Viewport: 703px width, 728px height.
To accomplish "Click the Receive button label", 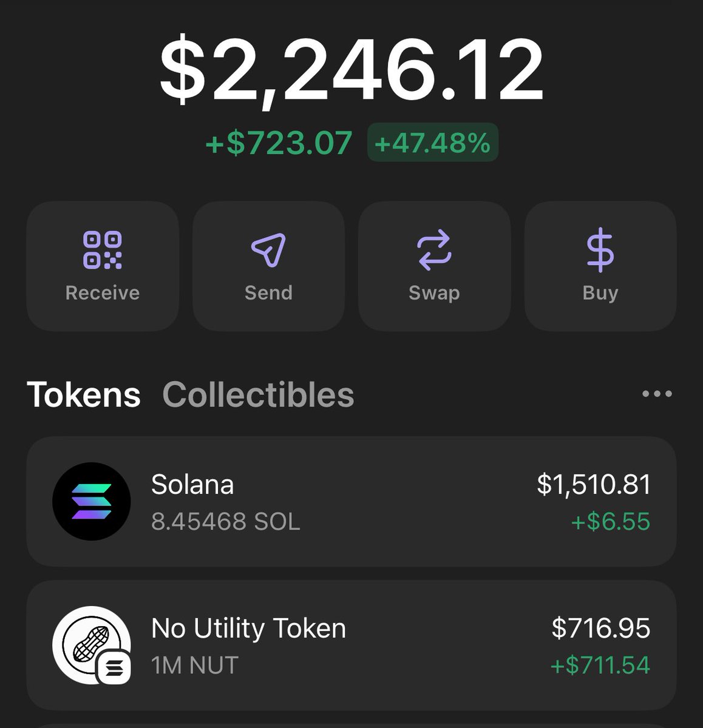I will (103, 292).
